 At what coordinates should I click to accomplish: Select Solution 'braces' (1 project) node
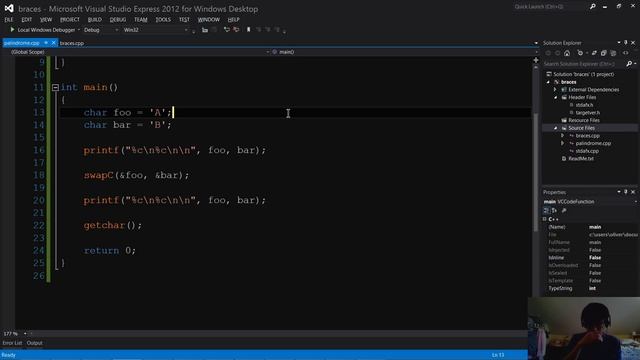[x=583, y=74]
